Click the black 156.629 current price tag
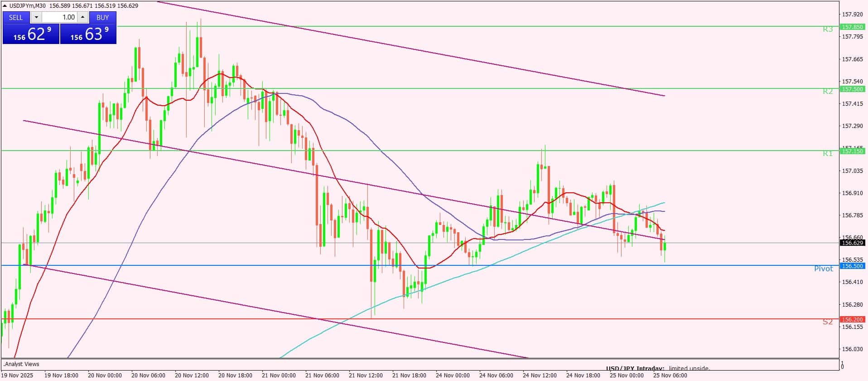Viewport: 868px width, 381px height. pos(852,243)
